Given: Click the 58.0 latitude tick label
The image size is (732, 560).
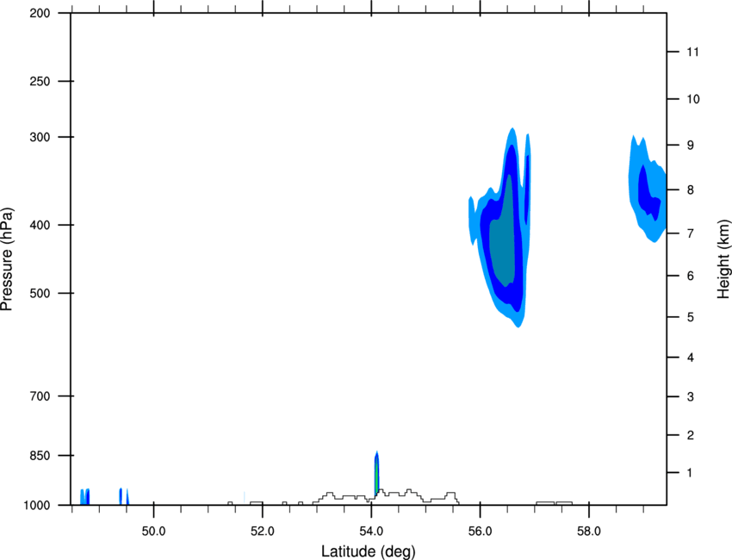Looking at the screenshot, I should pos(589,532).
